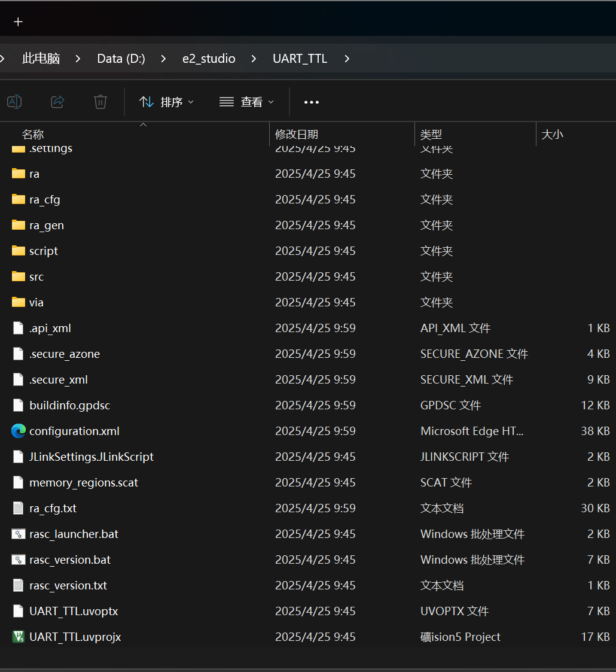Click 17 KB size of UART_TTL.uvprojx
This screenshot has width=616, height=672.
[595, 637]
